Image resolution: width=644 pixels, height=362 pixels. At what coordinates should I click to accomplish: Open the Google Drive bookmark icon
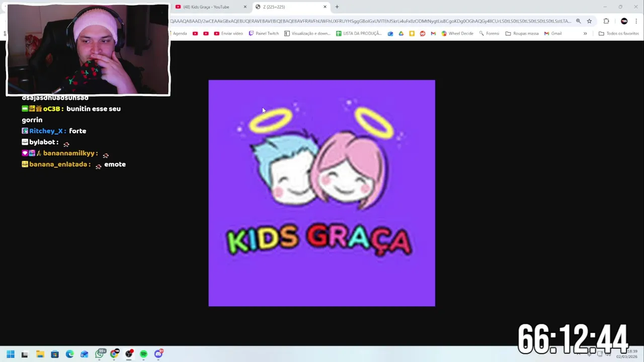point(401,33)
